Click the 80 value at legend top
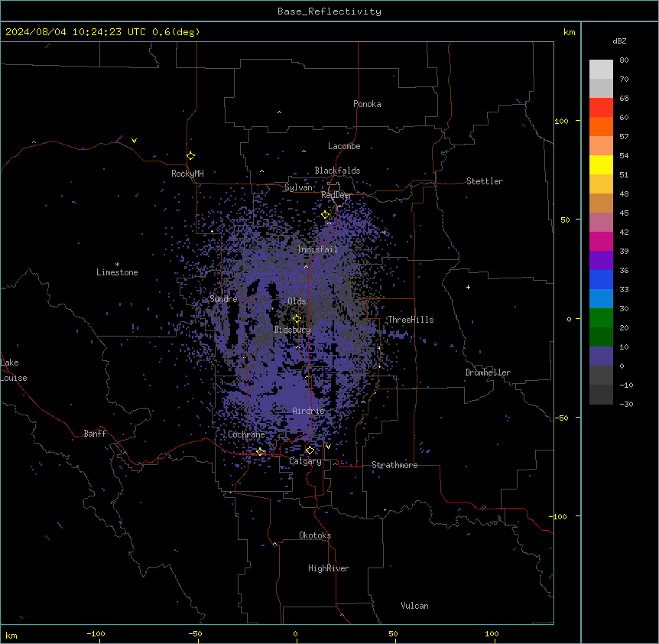The height and width of the screenshot is (644, 659). tap(624, 60)
